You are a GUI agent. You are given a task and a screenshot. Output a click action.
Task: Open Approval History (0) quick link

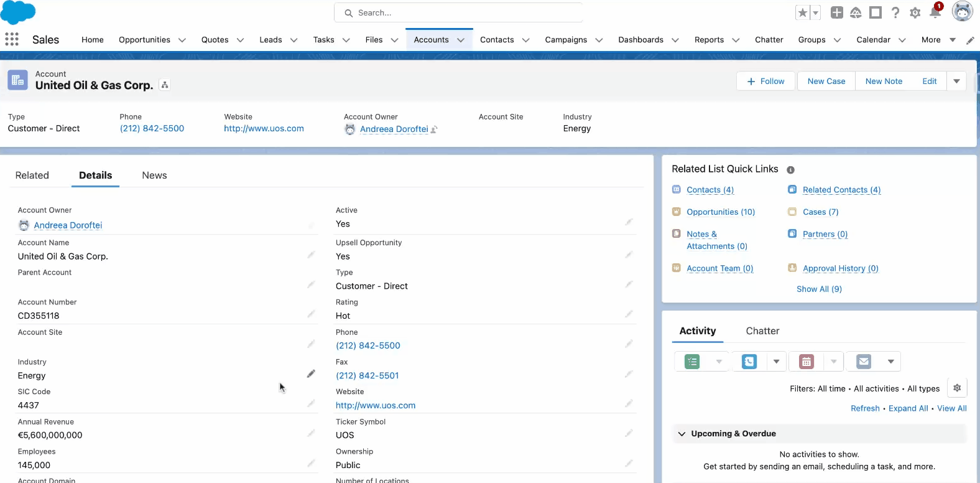[x=841, y=268]
